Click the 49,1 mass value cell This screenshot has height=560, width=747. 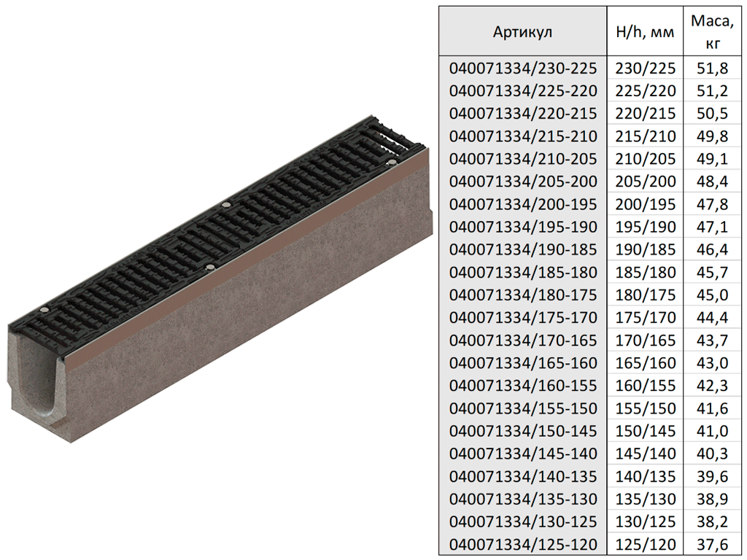pos(712,159)
